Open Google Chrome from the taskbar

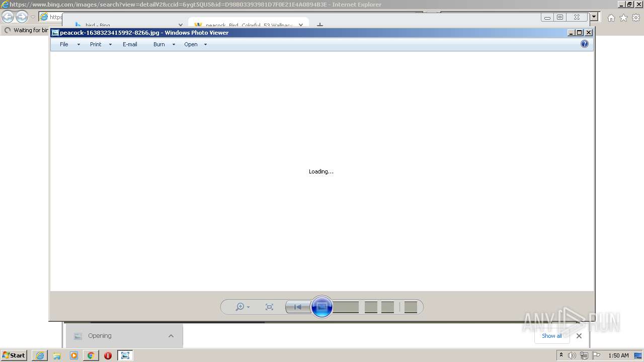pyautogui.click(x=91, y=355)
